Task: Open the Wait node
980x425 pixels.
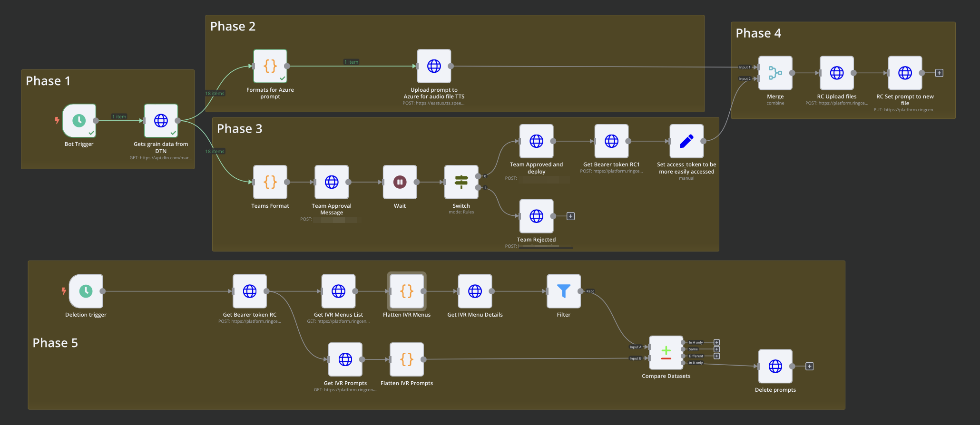Action: [400, 182]
